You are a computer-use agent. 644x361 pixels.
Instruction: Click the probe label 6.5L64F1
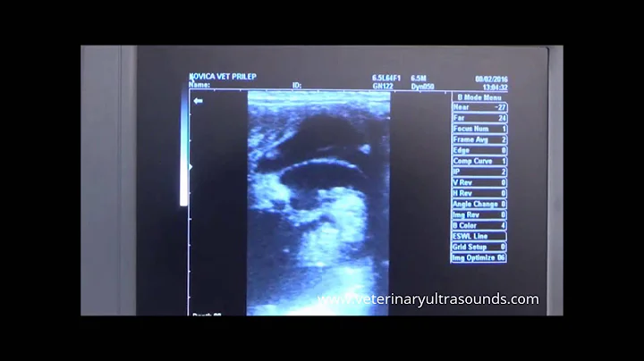pyautogui.click(x=386, y=78)
